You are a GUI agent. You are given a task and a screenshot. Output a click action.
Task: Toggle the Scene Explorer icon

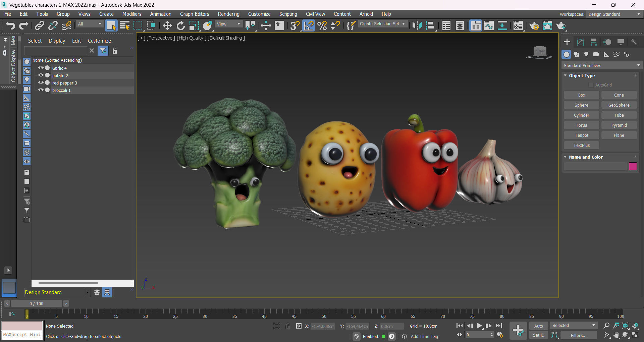click(446, 25)
